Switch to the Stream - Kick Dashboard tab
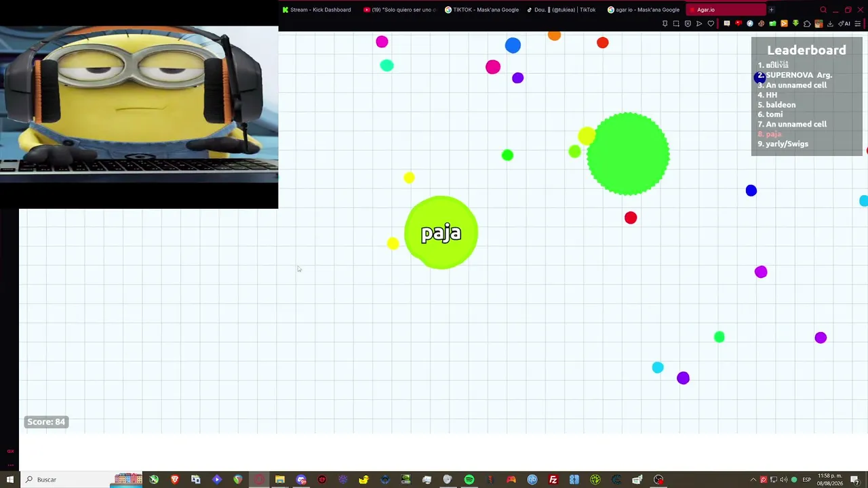 click(x=317, y=9)
